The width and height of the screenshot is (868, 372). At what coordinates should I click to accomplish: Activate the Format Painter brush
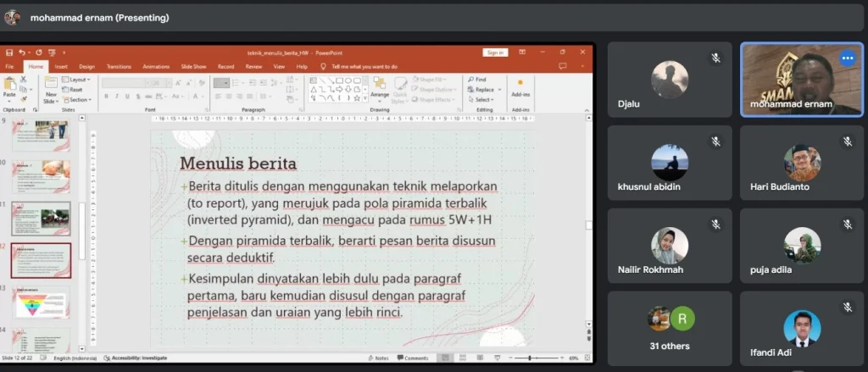[23, 98]
